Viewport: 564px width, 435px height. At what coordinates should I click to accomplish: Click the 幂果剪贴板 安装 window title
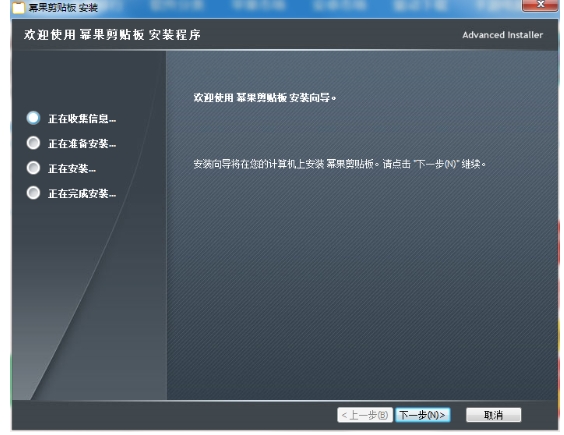point(63,8)
